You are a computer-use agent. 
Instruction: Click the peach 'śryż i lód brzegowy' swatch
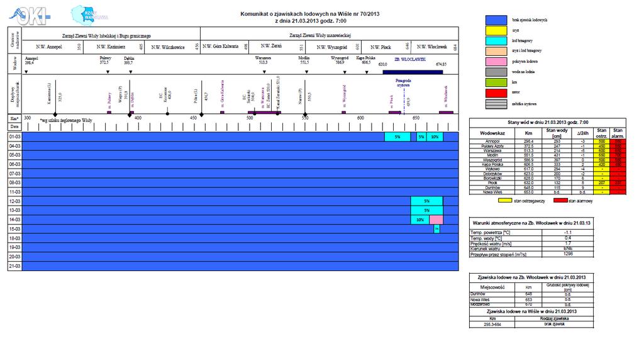[496, 51]
